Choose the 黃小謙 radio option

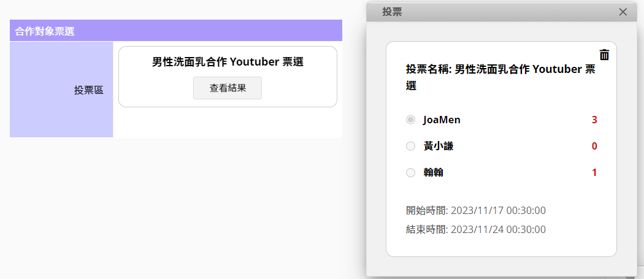click(410, 146)
